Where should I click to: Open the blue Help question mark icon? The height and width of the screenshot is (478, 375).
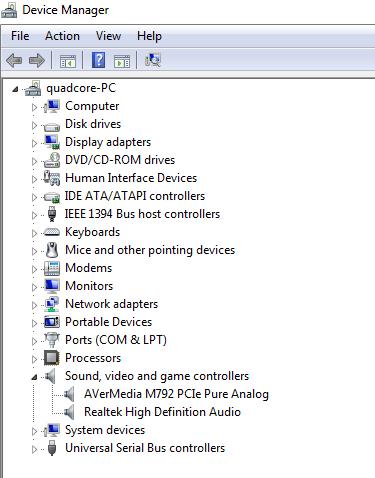click(99, 60)
